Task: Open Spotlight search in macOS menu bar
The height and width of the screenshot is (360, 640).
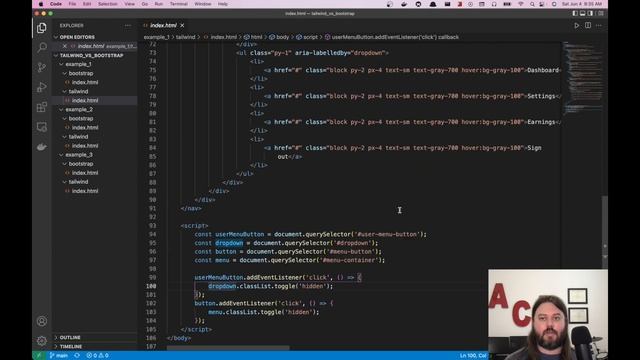Action: coord(532,4)
